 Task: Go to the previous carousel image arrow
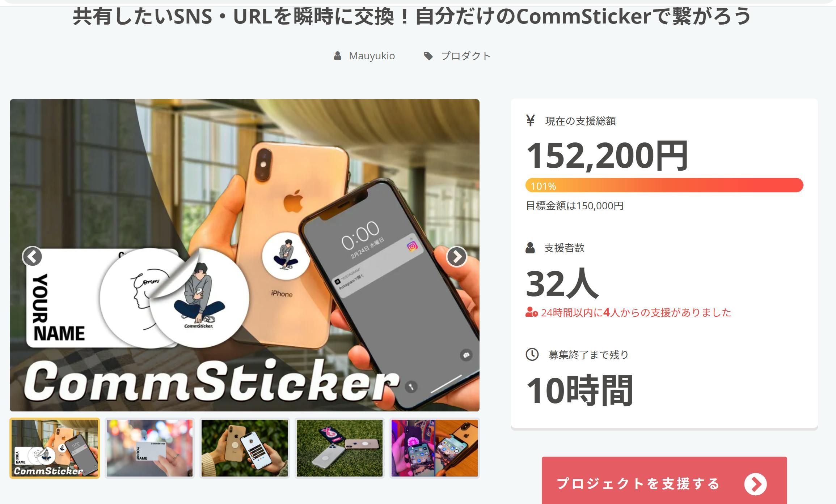pos(32,256)
